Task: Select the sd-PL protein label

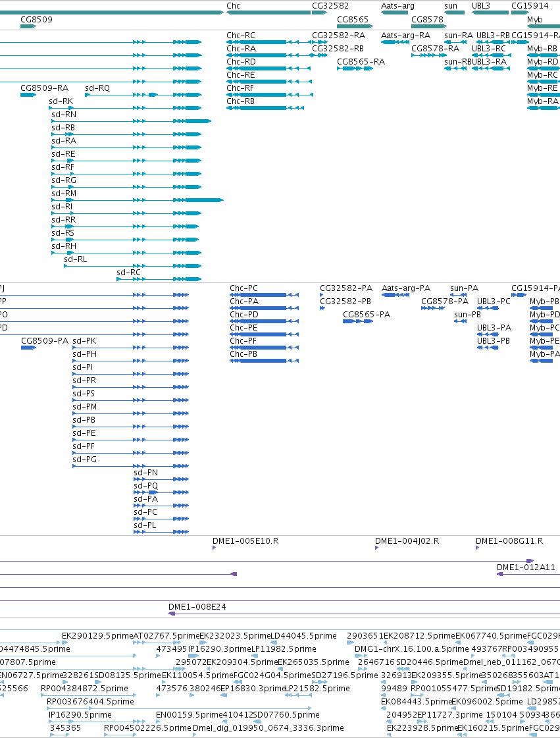Action: [145, 525]
